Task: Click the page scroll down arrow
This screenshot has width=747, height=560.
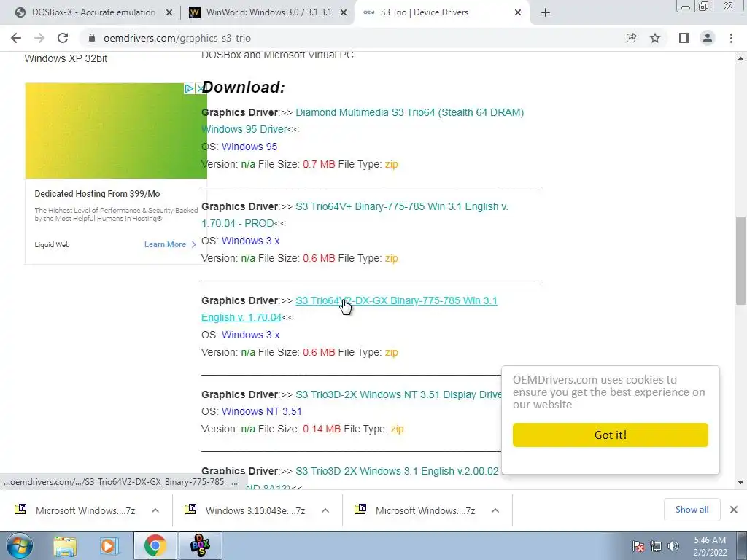Action: (x=741, y=483)
